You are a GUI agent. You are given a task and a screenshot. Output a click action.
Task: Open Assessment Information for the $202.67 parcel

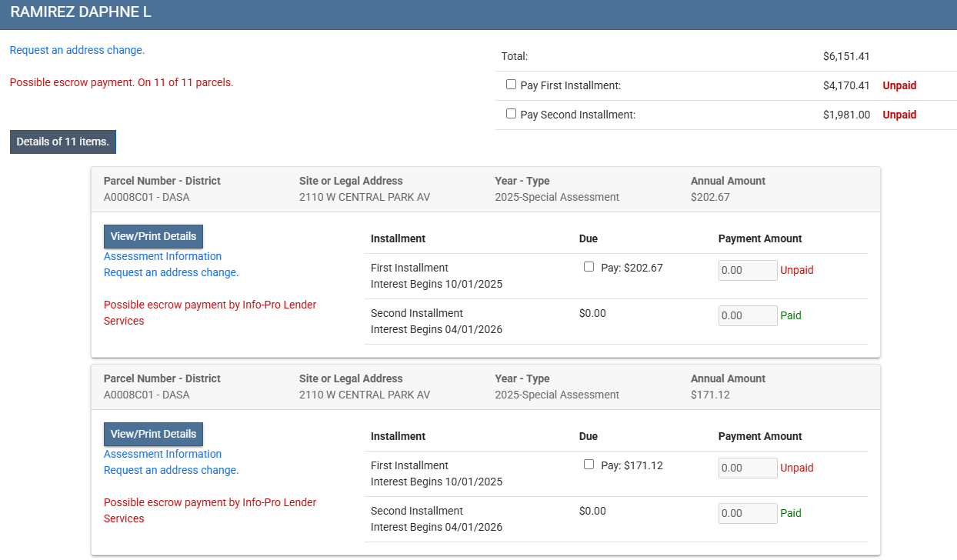(162, 256)
